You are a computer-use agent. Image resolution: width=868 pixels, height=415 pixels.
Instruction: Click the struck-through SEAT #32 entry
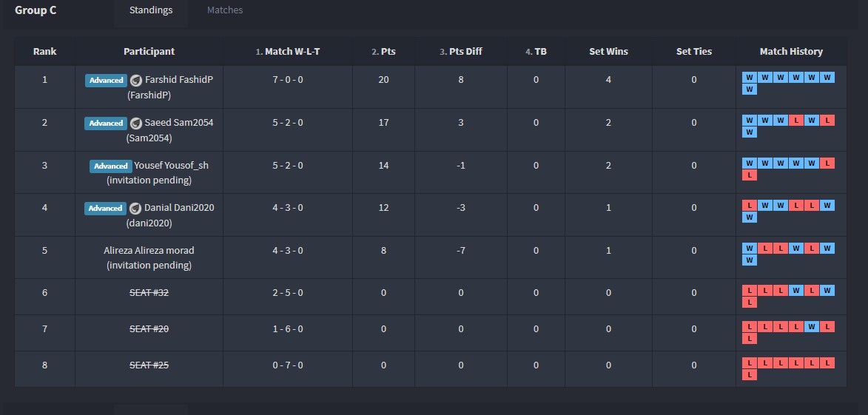click(x=149, y=293)
